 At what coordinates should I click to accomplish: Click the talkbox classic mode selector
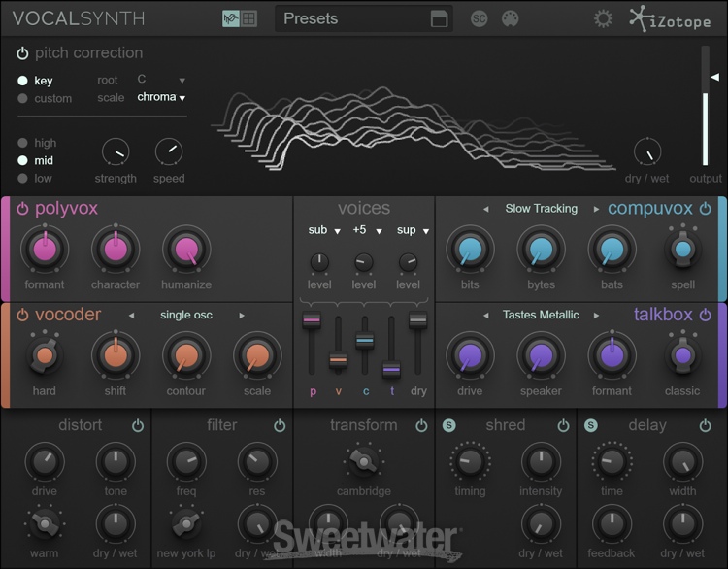[x=682, y=355]
